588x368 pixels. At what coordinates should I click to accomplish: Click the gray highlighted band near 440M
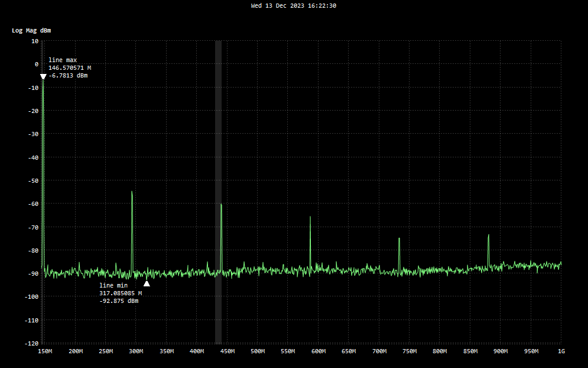[218, 192]
